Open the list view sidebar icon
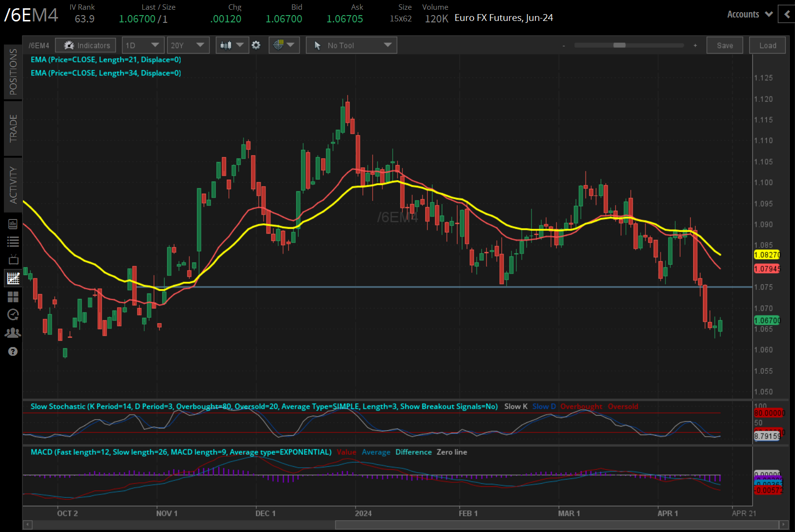Image resolution: width=795 pixels, height=532 pixels. 13,241
